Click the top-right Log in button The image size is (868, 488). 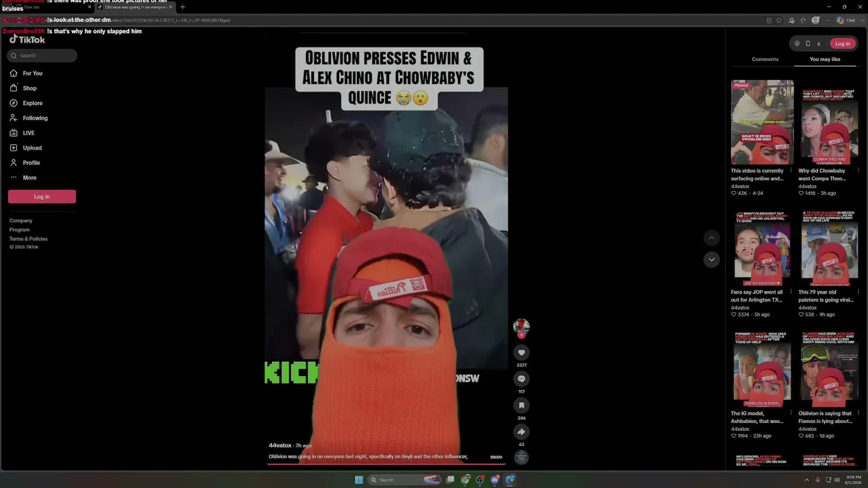842,43
